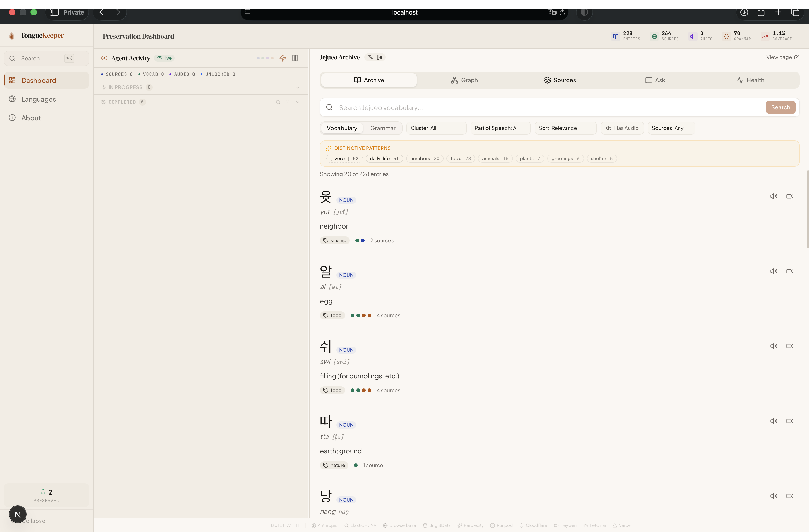The image size is (809, 532).
Task: Pause agent activity with the pause icon
Action: [x=295, y=58]
